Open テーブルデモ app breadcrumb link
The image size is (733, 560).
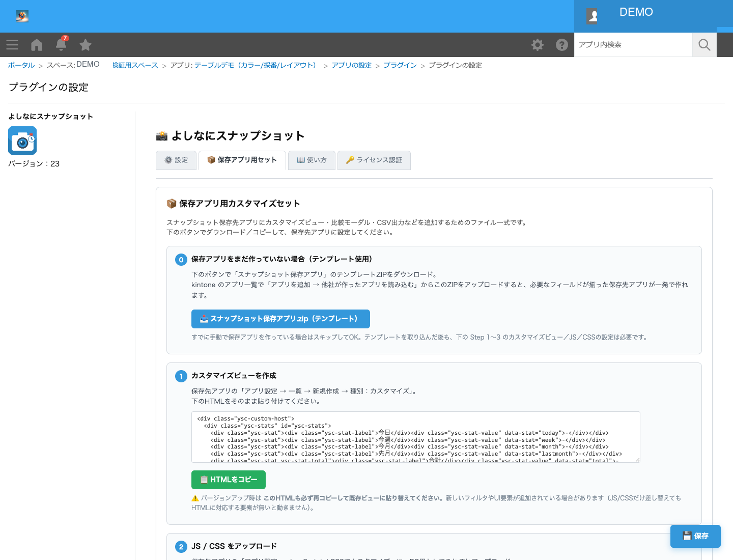[255, 65]
